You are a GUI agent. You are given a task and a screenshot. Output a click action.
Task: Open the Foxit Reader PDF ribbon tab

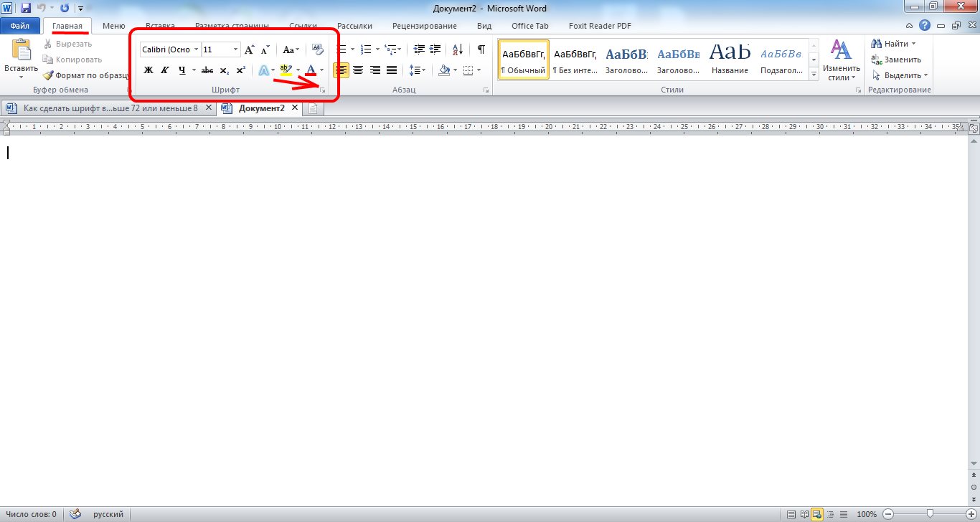coord(600,26)
